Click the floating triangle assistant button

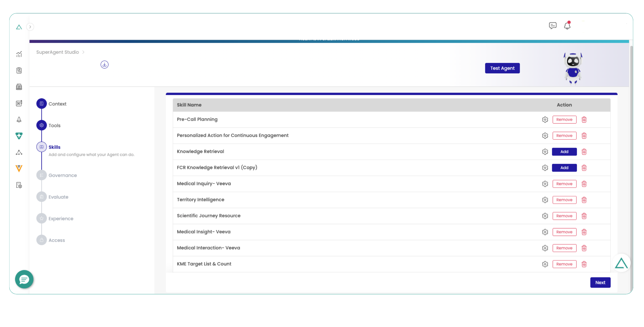click(x=621, y=263)
